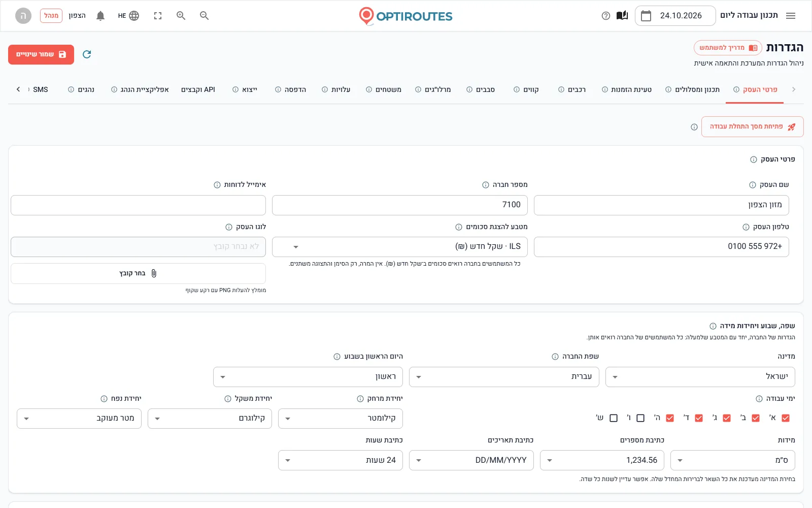Uncheck working day ד'
Viewport: 812px width, 508px height.
click(699, 418)
